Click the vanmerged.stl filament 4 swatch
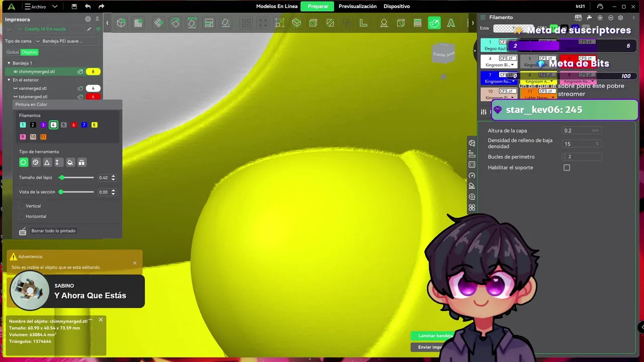The height and width of the screenshot is (362, 644). click(93, 88)
